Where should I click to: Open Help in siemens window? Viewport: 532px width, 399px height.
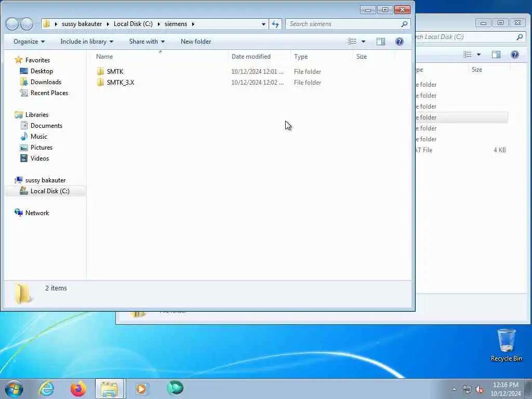[x=400, y=42]
